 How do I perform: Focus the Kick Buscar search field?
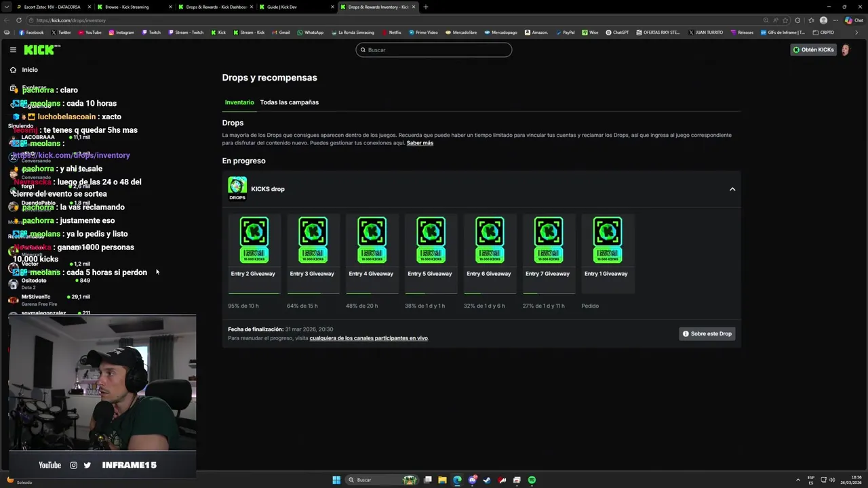pos(433,49)
